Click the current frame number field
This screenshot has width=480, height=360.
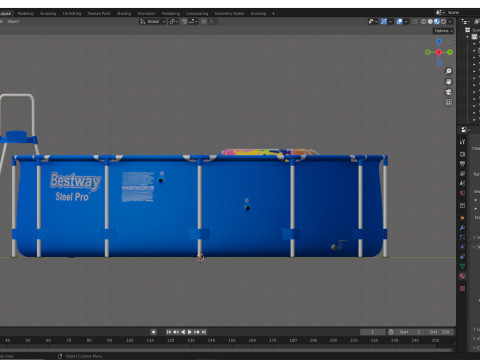point(373,332)
